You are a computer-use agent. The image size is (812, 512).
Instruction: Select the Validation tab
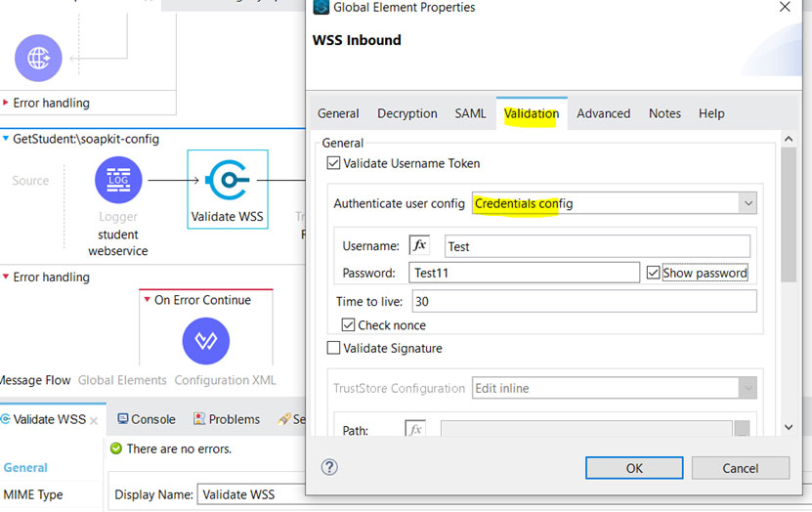(x=532, y=113)
